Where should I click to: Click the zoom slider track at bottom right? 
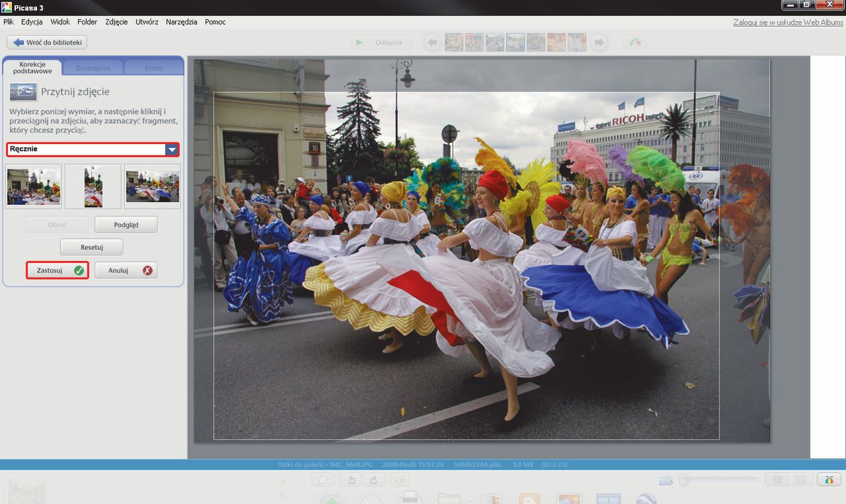click(x=720, y=480)
